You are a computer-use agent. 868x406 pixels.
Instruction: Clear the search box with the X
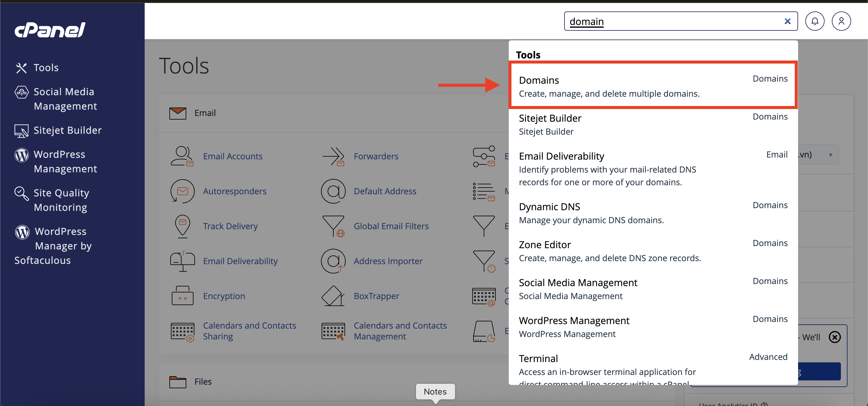[788, 21]
